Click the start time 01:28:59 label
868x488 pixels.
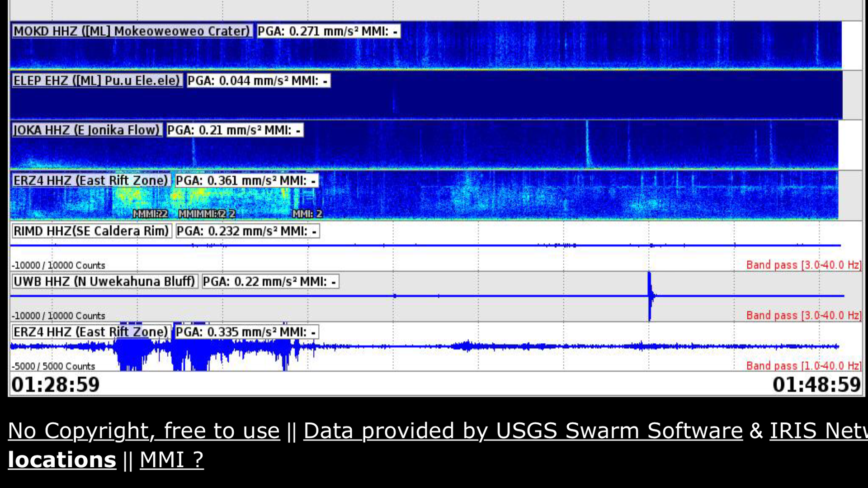pyautogui.click(x=55, y=385)
